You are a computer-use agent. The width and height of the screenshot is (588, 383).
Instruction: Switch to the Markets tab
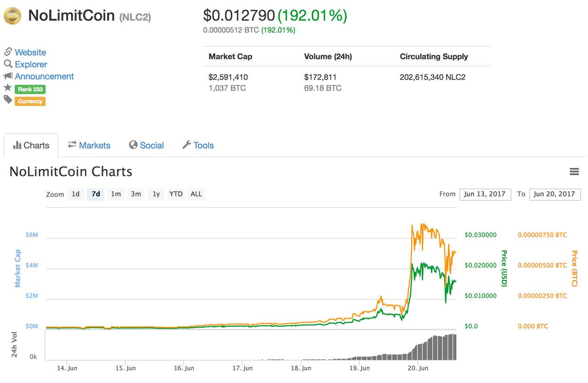pos(89,145)
